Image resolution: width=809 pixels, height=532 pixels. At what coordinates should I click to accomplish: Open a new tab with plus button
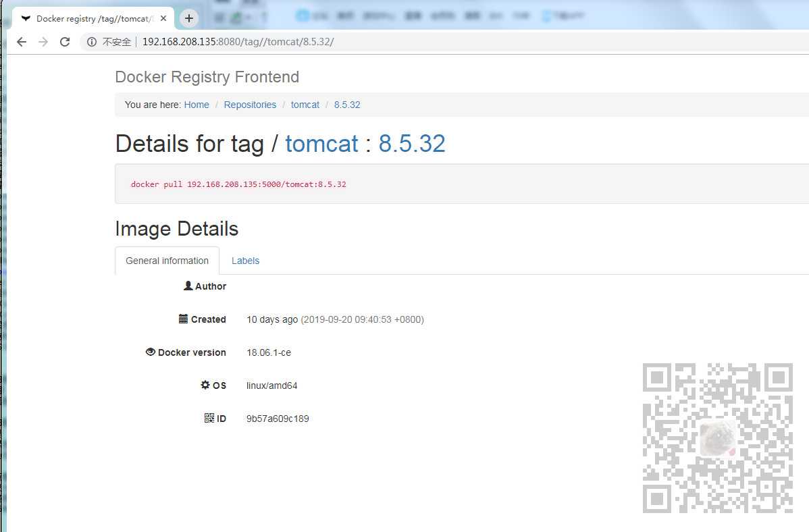[189, 19]
